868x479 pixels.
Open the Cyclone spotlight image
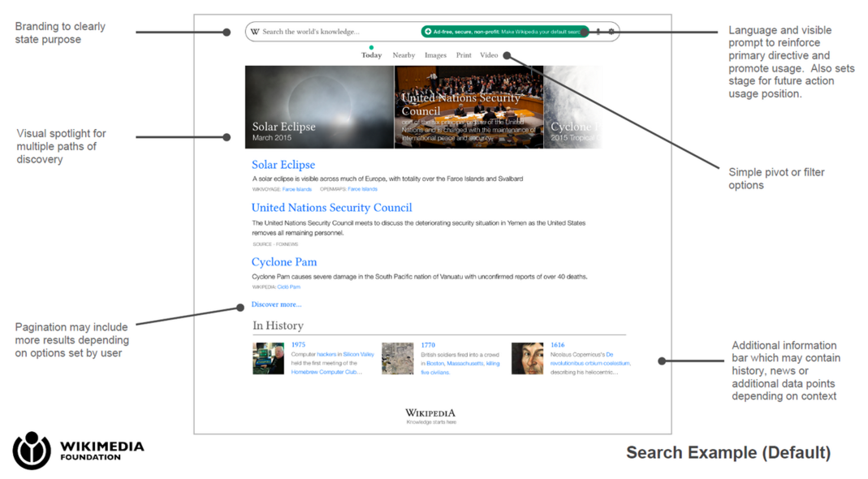coord(573,107)
